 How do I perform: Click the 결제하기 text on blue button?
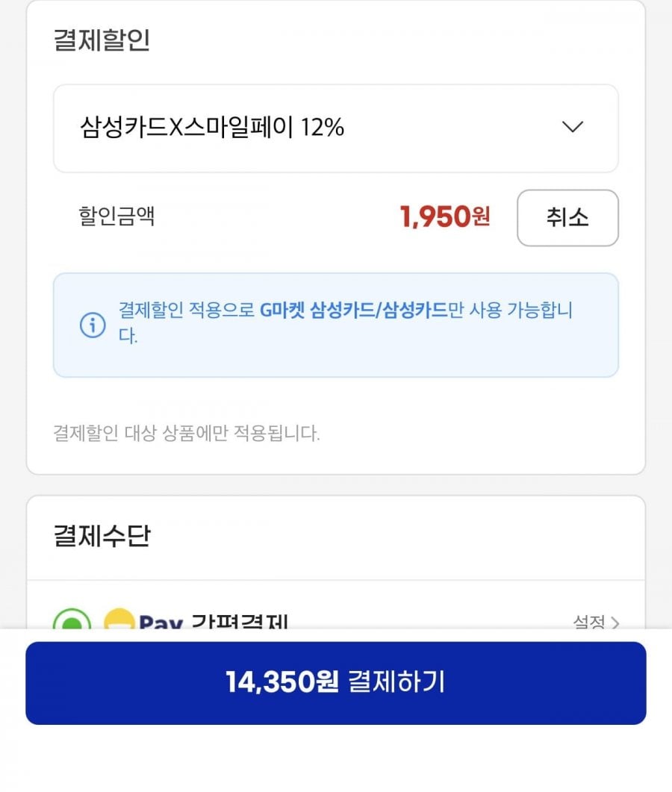(x=396, y=682)
